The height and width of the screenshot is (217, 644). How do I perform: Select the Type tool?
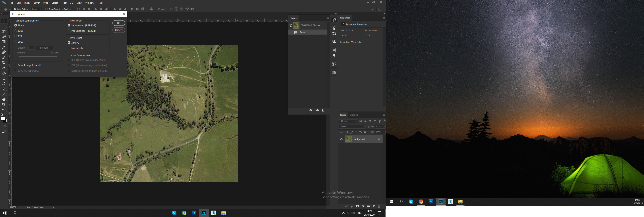4,78
